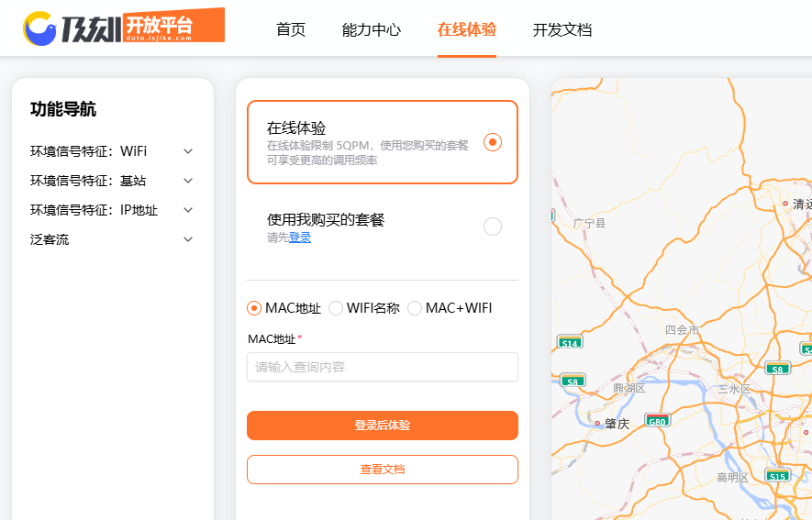The height and width of the screenshot is (520, 812).
Task: Choose the WIFI名称 query type
Action: (x=336, y=308)
